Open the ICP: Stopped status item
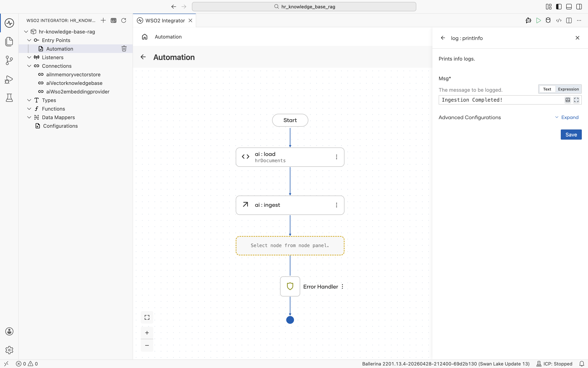This screenshot has height=368, width=588. (555, 364)
